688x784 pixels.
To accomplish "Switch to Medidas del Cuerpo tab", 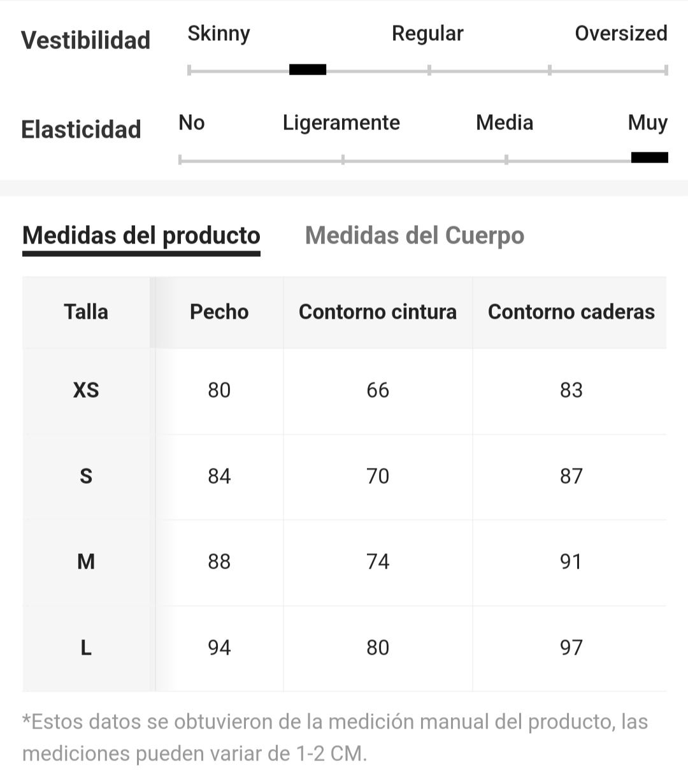I will tap(415, 235).
